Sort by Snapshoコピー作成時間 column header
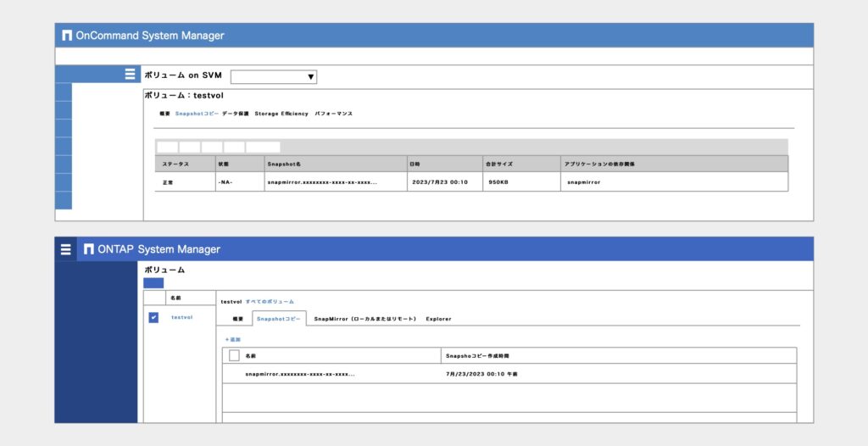This screenshot has width=868, height=446. pos(477,356)
